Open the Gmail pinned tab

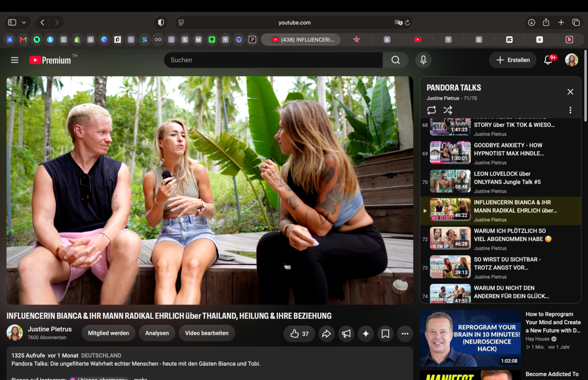point(23,40)
